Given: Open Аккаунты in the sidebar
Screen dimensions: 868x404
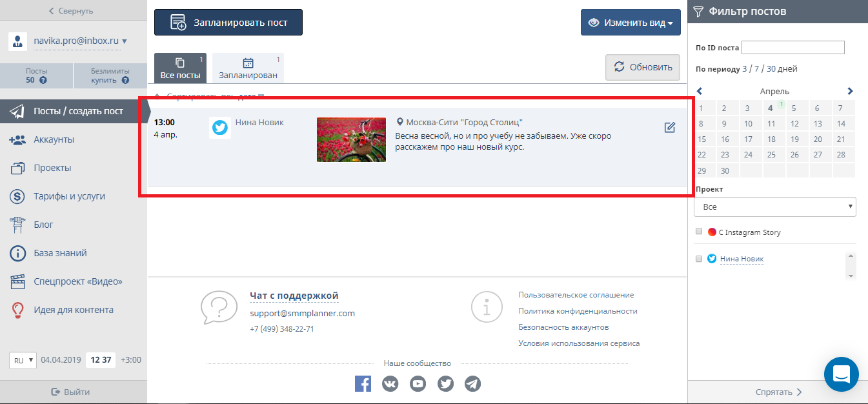Looking at the screenshot, I should pyautogui.click(x=54, y=139).
